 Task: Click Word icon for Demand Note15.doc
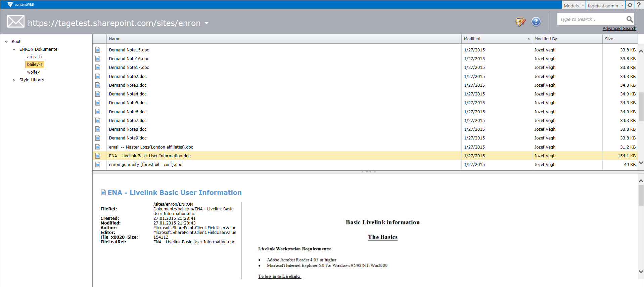[98, 50]
